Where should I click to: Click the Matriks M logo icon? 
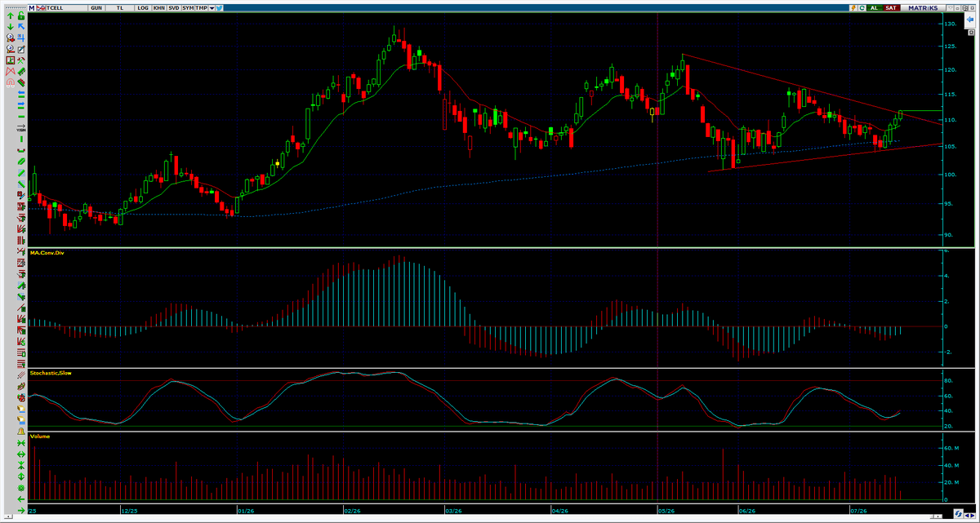(x=32, y=8)
